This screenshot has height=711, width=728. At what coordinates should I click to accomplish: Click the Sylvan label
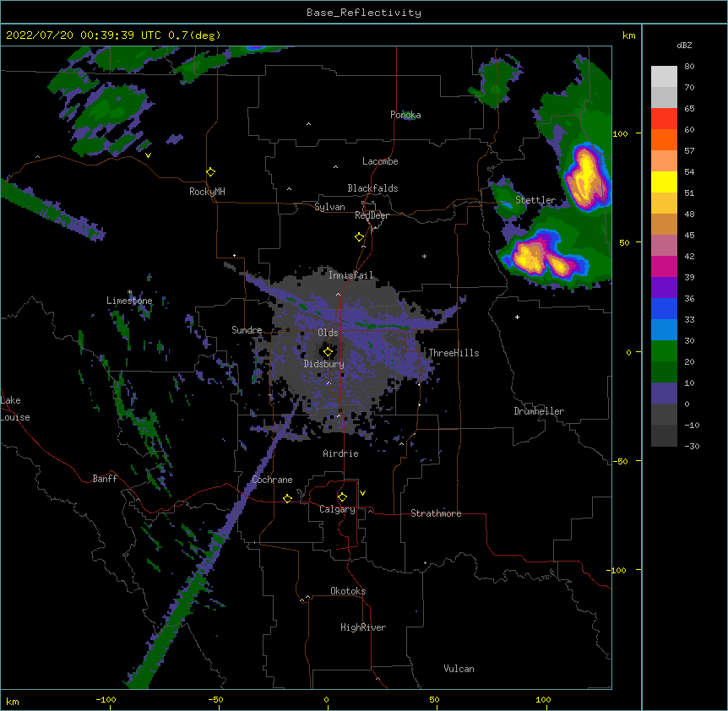tap(329, 207)
